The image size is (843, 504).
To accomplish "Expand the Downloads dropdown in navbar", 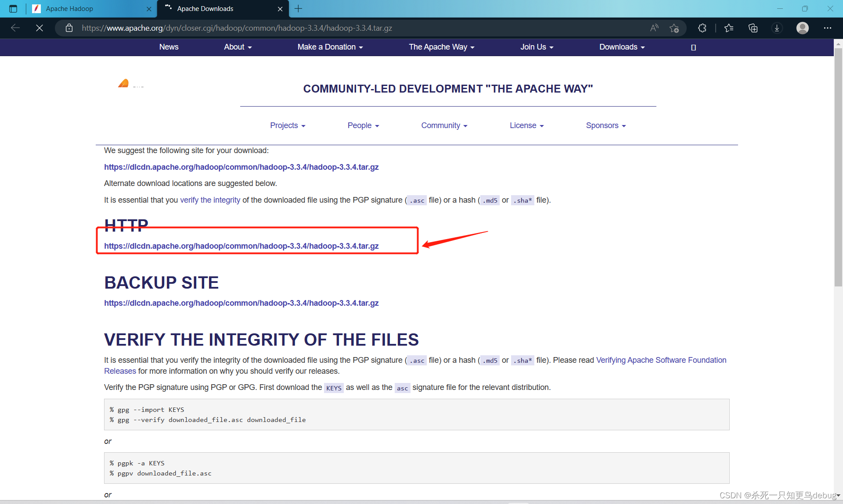I will pos(622,47).
